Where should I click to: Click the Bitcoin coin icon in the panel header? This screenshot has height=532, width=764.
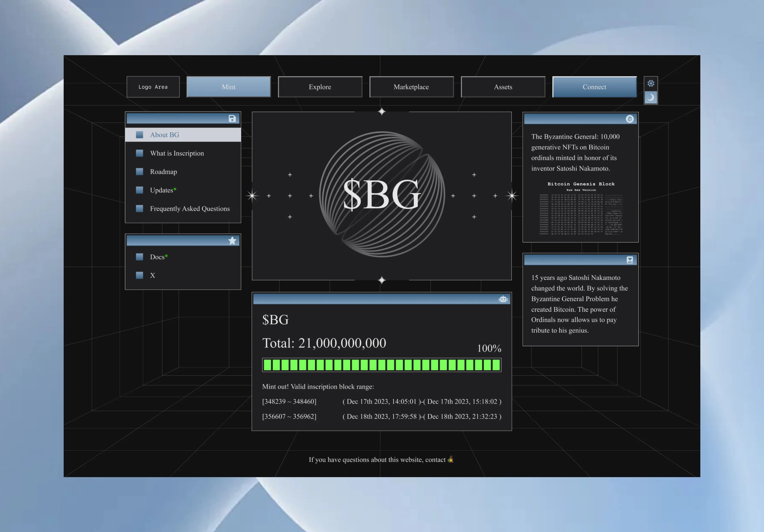tap(630, 119)
